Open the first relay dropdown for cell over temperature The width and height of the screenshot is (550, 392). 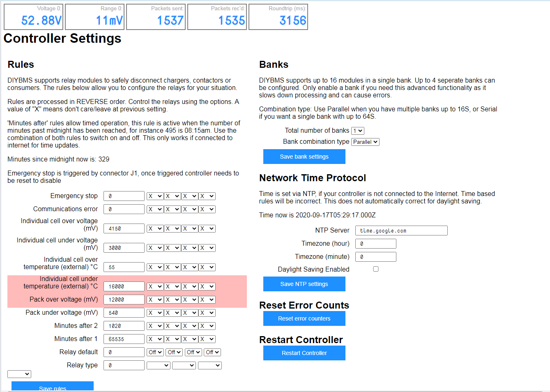click(x=155, y=267)
